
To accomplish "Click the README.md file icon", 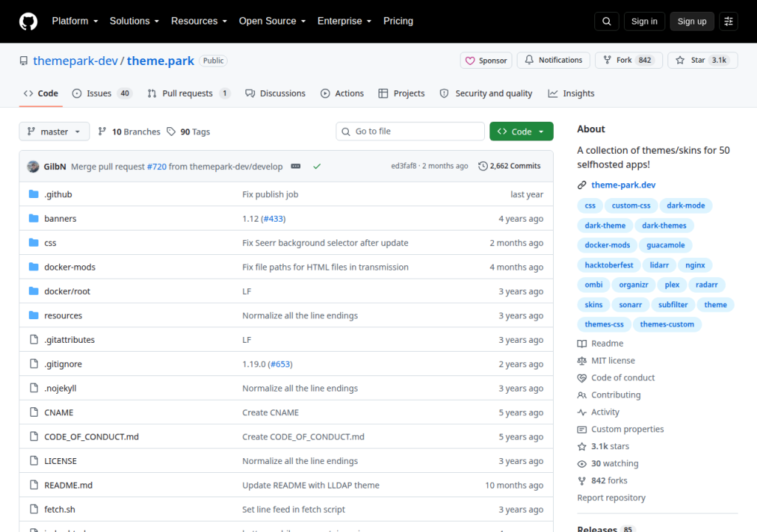I will (33, 485).
